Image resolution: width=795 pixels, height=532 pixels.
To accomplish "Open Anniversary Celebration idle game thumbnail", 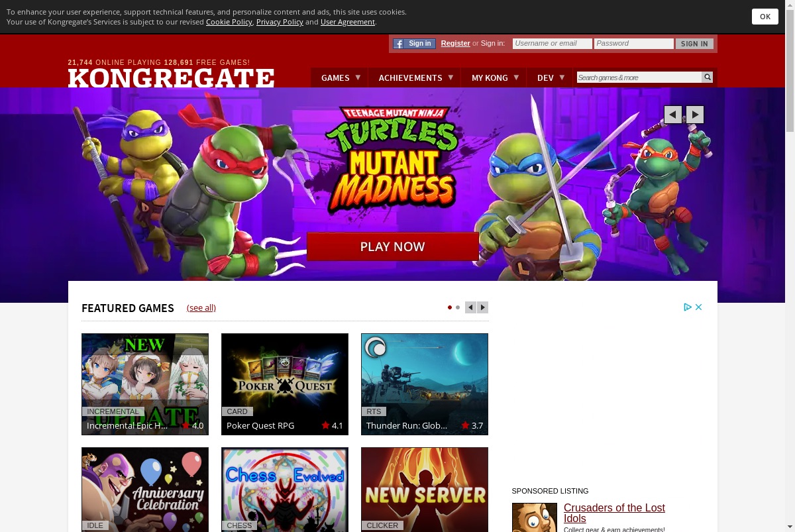I will 145,490.
